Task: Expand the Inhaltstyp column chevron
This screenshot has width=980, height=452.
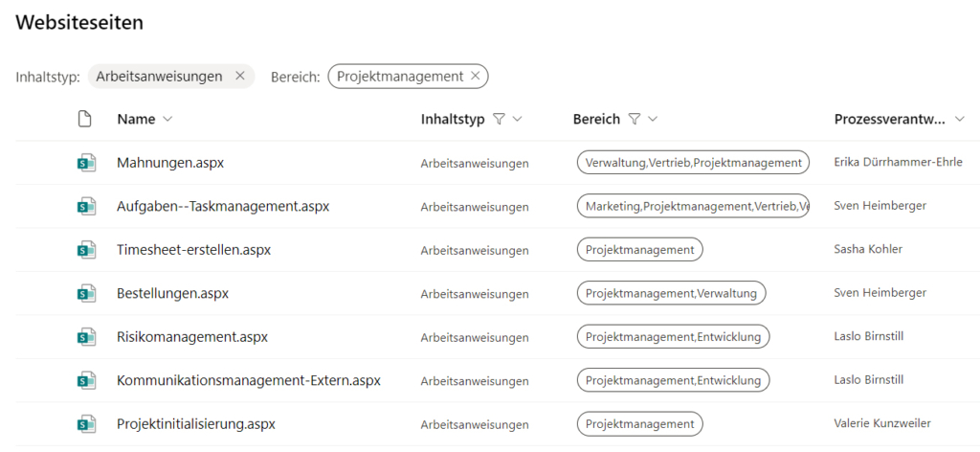Action: click(x=517, y=120)
